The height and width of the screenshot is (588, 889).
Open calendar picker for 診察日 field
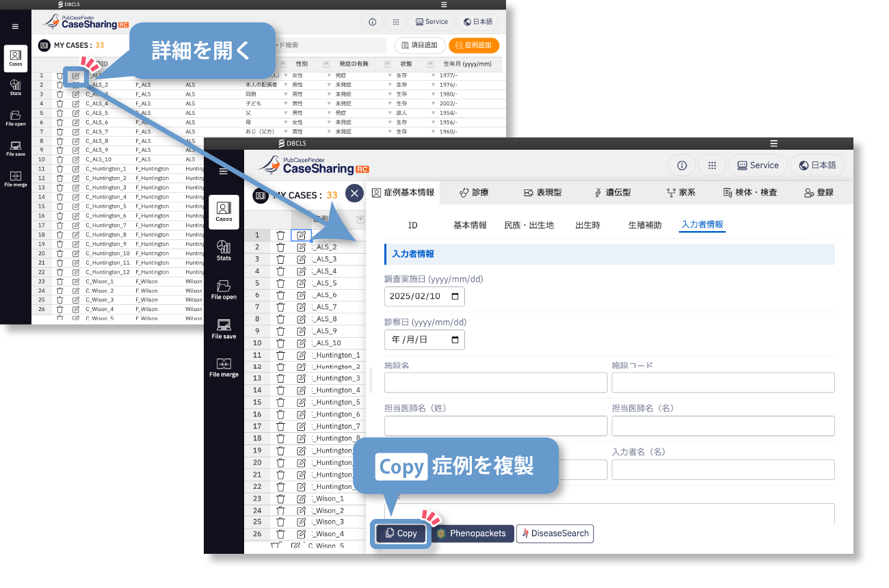click(455, 340)
